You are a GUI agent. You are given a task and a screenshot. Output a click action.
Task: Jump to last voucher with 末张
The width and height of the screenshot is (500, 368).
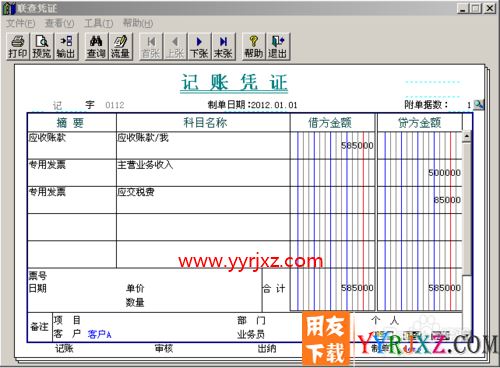223,46
